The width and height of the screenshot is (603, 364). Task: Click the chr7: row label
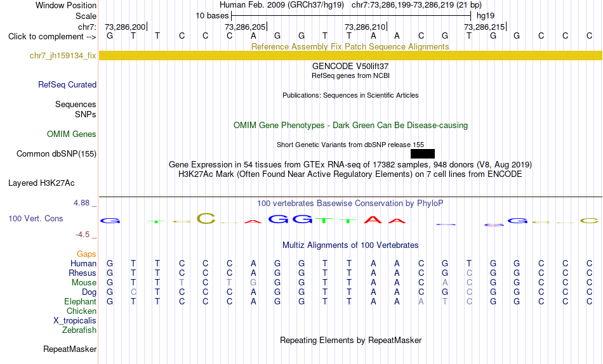(88, 27)
